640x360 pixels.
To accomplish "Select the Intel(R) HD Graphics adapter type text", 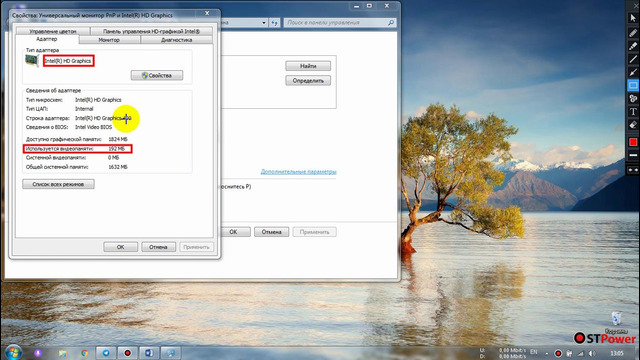I will point(68,61).
